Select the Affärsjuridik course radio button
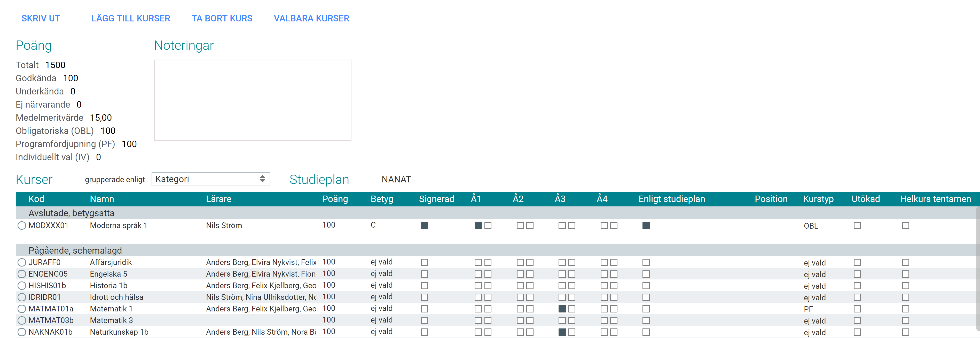This screenshot has width=980, height=338. point(22,262)
